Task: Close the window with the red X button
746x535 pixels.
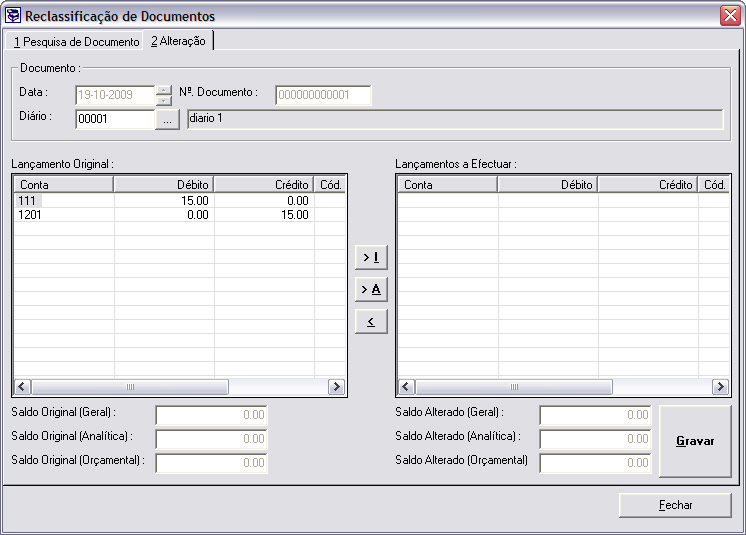Action: coord(730,16)
